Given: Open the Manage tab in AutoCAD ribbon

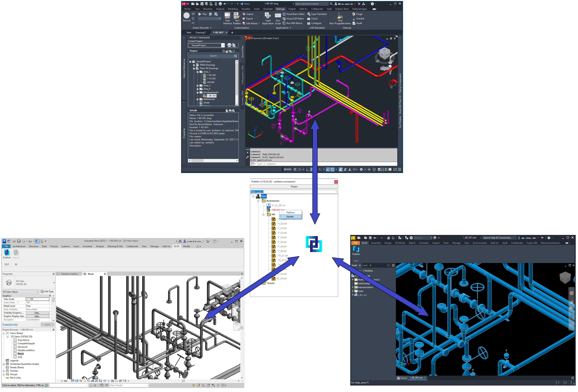Looking at the screenshot, I should coord(280,9).
